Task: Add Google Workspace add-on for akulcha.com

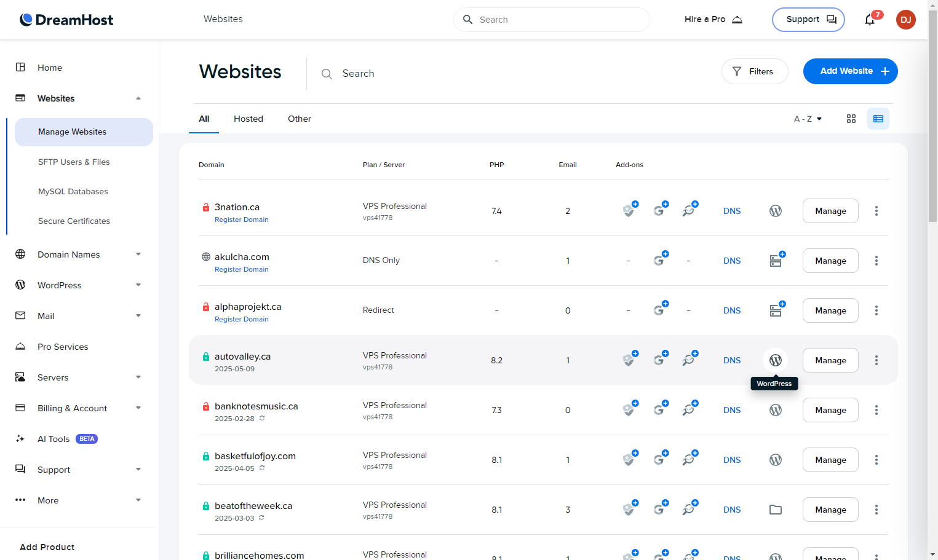Action: click(660, 259)
